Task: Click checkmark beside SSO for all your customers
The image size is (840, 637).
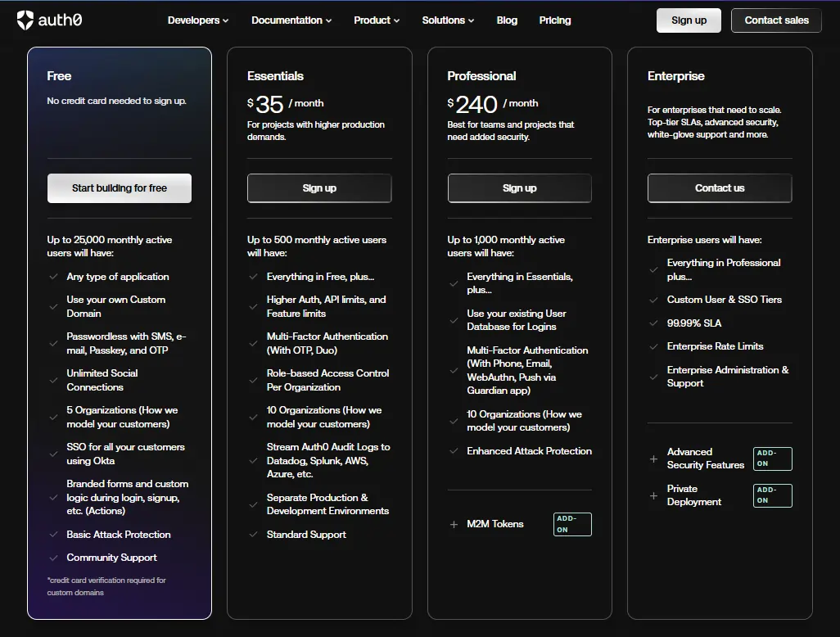Action: point(53,454)
